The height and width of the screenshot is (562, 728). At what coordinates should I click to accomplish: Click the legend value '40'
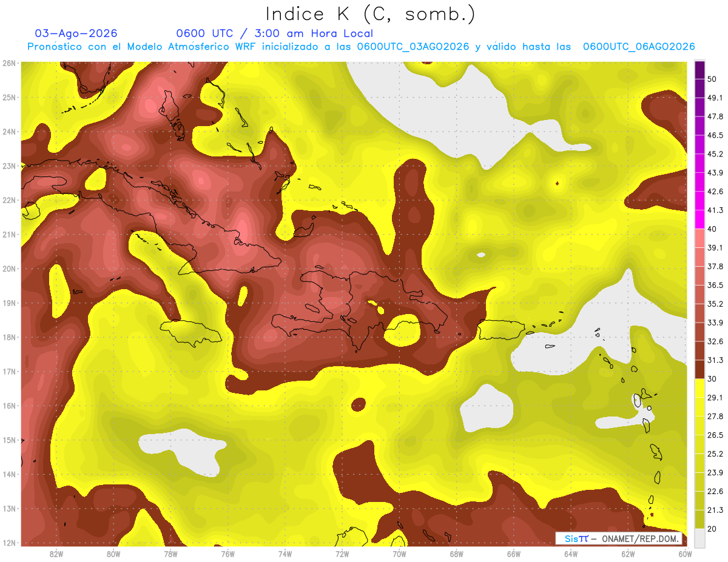[713, 229]
